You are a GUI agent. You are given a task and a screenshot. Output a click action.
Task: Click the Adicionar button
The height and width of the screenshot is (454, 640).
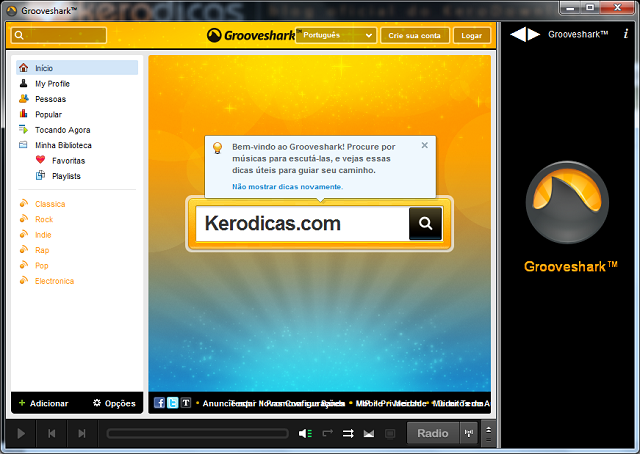44,403
